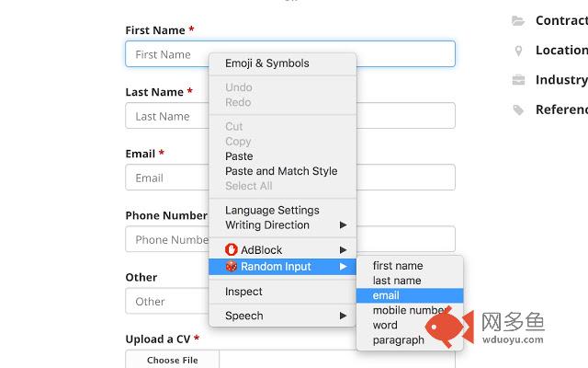This screenshot has width=588, height=368.
Task: Click the Industry briefcase icon
Action: pos(518,80)
